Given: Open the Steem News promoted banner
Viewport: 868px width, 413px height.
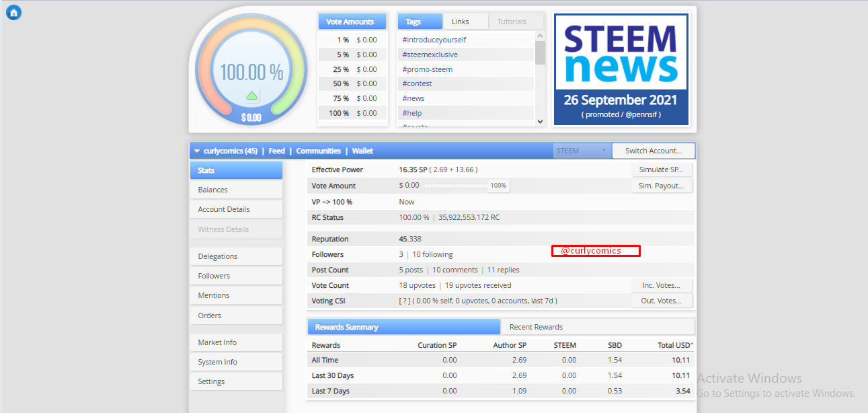Looking at the screenshot, I should pos(621,69).
